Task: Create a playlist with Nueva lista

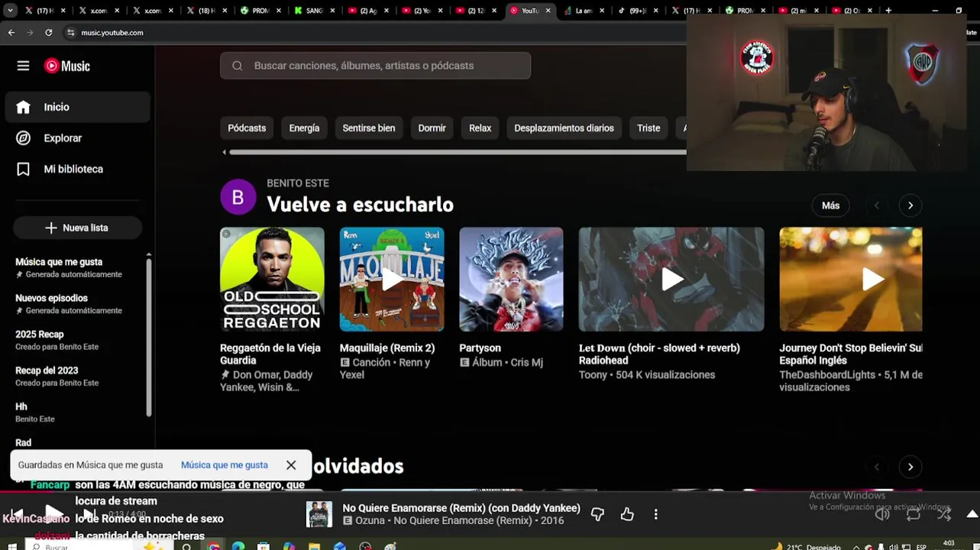Action: click(x=77, y=228)
